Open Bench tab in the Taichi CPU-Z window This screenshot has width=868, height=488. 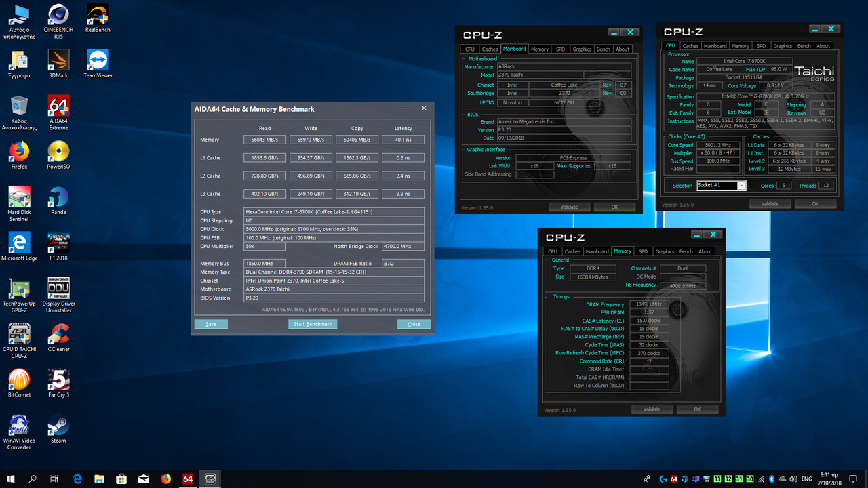coord(804,46)
